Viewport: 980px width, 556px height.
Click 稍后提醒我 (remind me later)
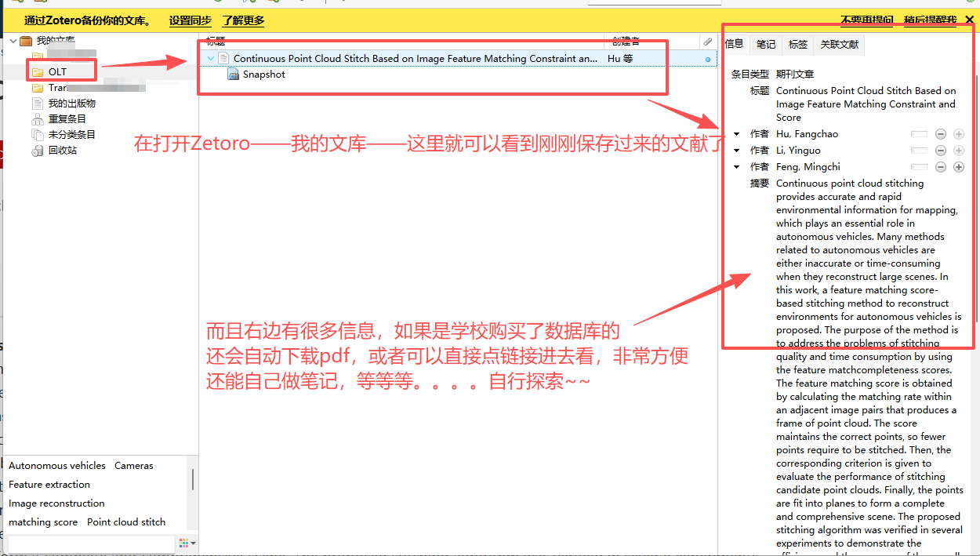coord(930,20)
